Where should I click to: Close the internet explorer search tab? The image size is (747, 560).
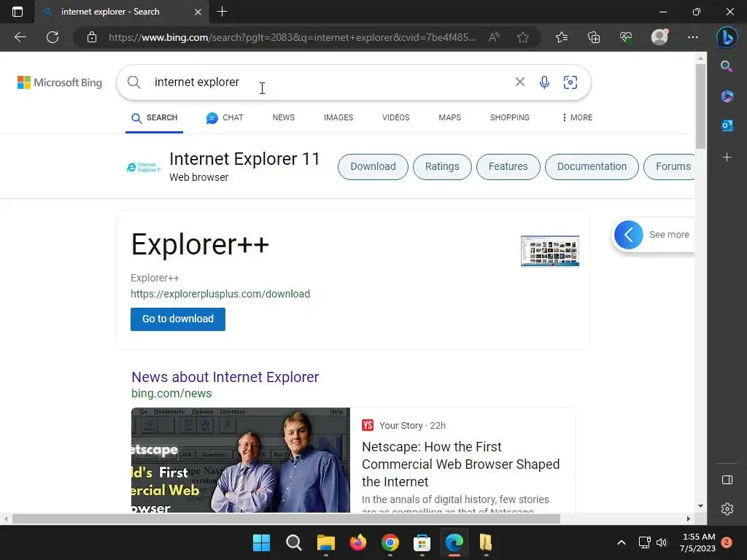click(198, 12)
